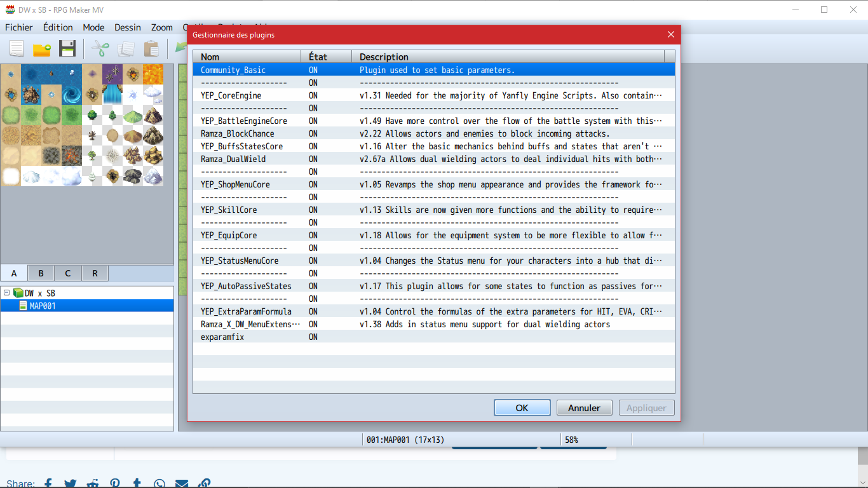
Task: Choose the round leafy tree tile
Action: coord(92,115)
